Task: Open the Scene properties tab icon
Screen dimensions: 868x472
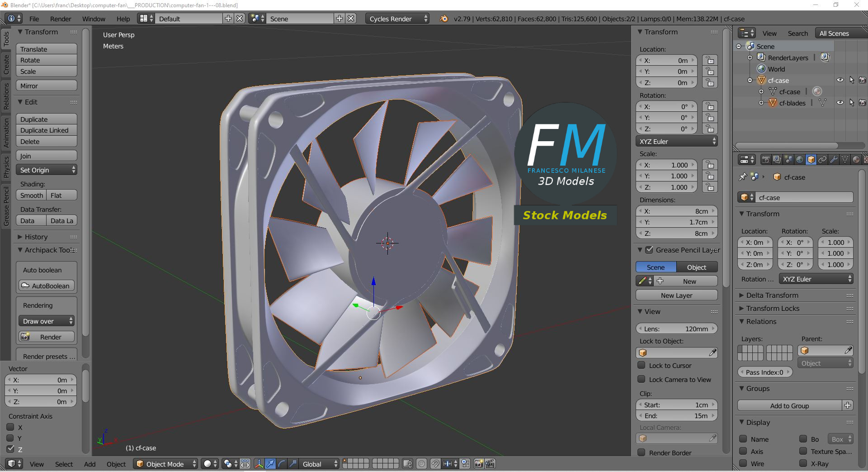Action: [788, 159]
